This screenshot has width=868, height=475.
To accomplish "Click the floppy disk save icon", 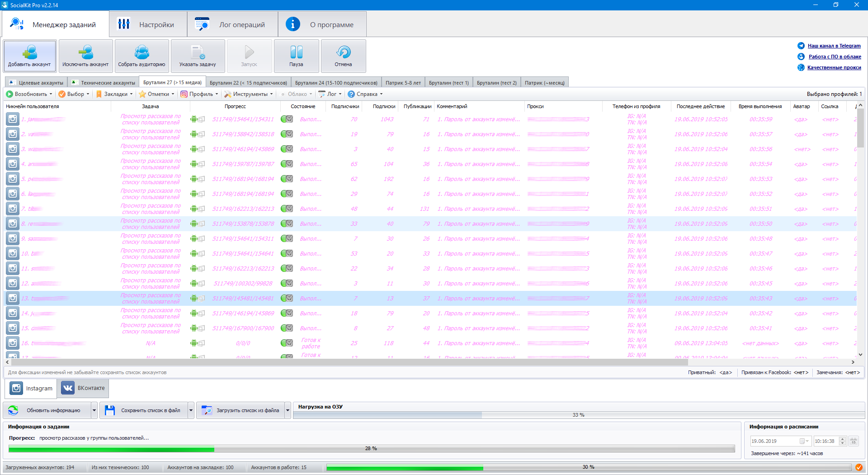I will click(109, 410).
